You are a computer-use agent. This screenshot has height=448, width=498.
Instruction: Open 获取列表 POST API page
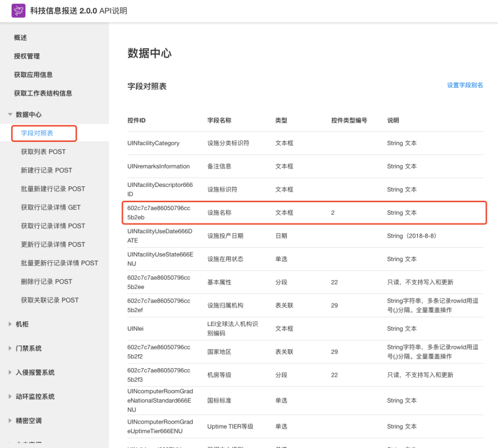(x=43, y=151)
